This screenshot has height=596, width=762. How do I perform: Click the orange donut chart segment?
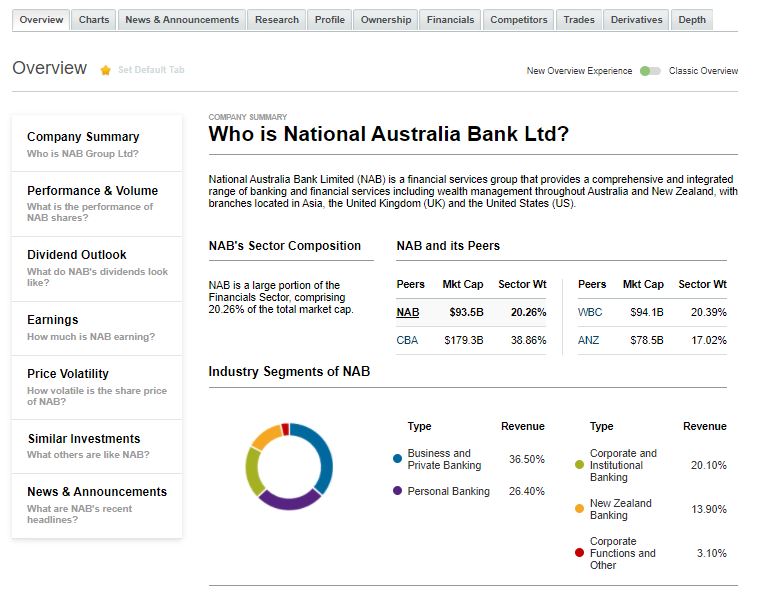pyautogui.click(x=265, y=436)
